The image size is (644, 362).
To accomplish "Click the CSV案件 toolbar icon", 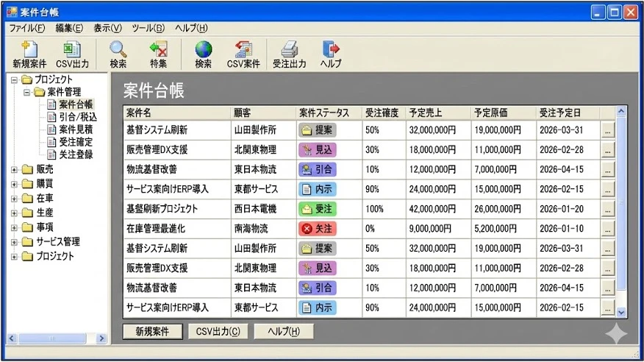I will [243, 54].
